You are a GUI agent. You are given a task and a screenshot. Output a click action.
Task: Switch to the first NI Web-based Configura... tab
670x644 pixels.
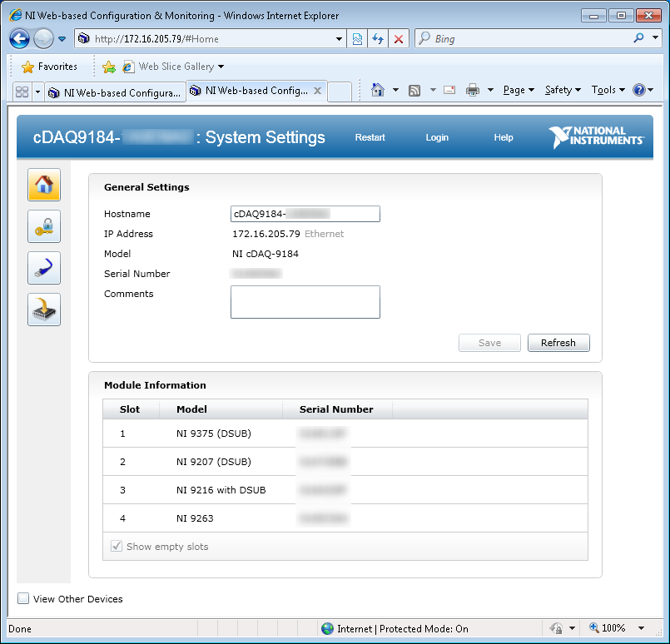115,92
